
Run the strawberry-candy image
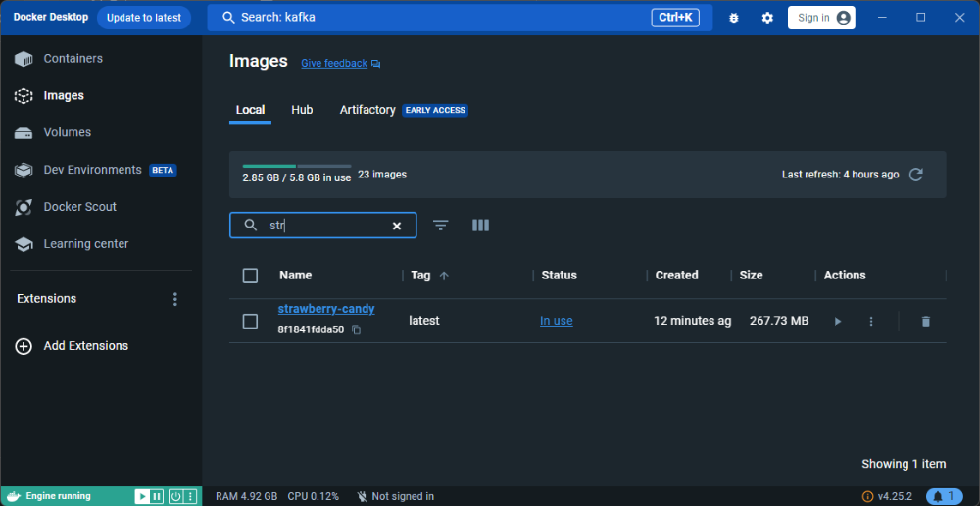pos(838,321)
